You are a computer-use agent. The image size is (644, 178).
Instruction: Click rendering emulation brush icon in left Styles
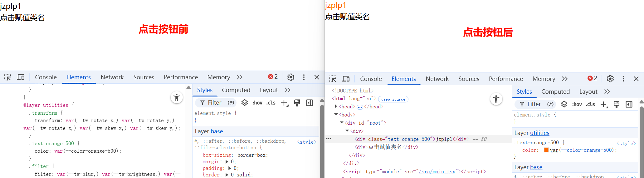click(x=297, y=103)
